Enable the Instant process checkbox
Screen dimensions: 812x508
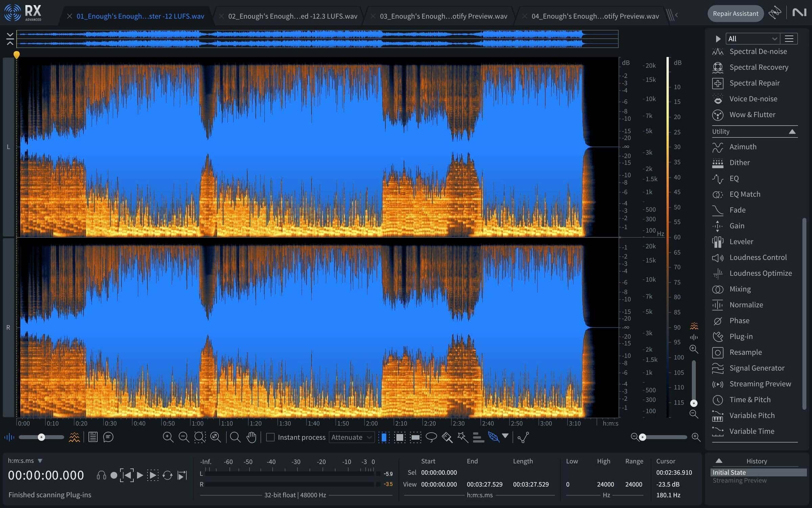pos(270,437)
